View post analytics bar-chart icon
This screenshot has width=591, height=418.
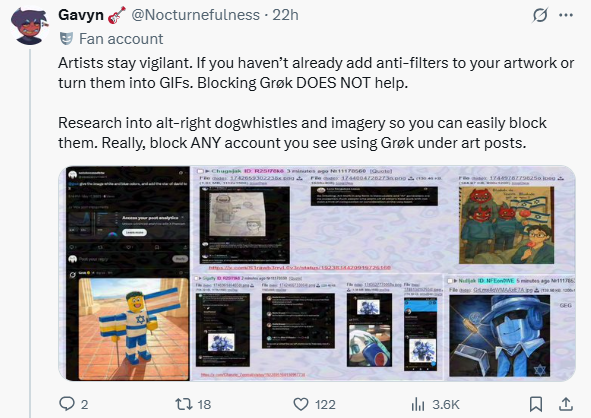(x=418, y=404)
